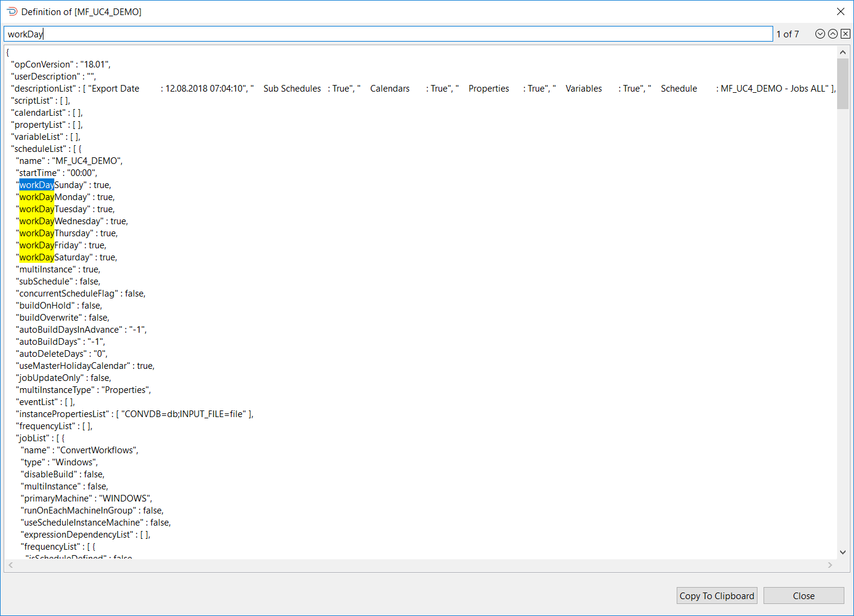This screenshot has height=616, width=854.
Task: Close the definition dialog via Close button
Action: coord(804,596)
